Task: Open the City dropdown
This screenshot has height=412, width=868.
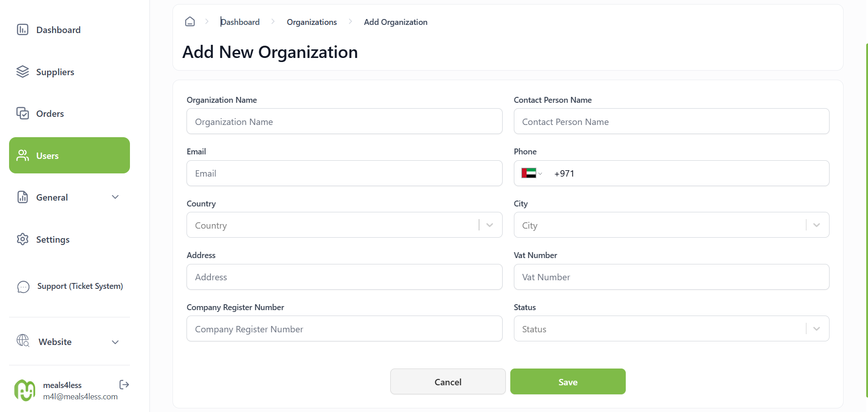Action: [x=671, y=225]
